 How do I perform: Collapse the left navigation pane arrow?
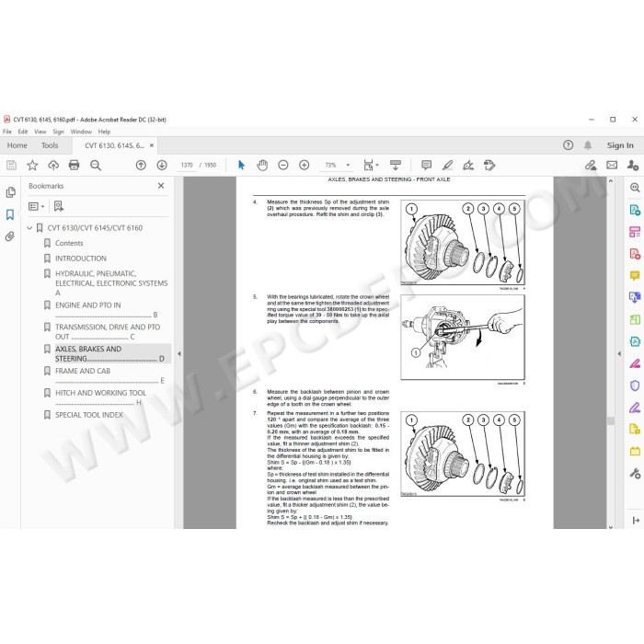pyautogui.click(x=179, y=353)
